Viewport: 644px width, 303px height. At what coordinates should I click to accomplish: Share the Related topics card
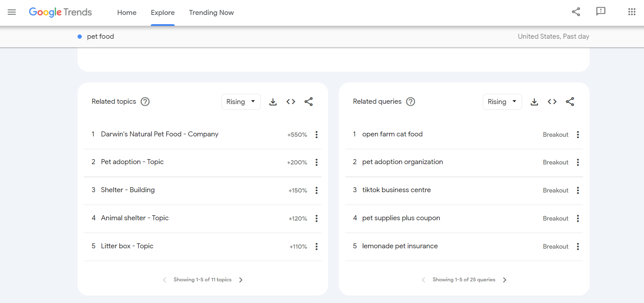pyautogui.click(x=309, y=102)
